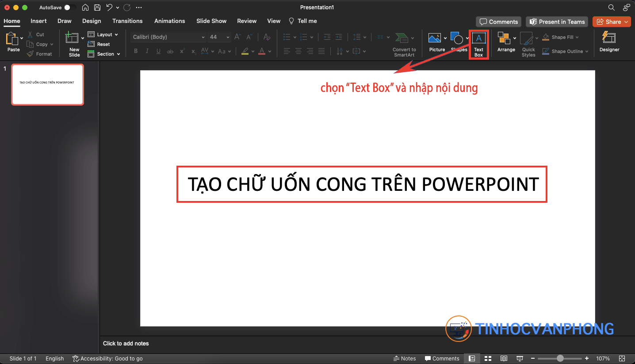Start Slide Show from status bar icon
The height and width of the screenshot is (364, 635).
click(520, 358)
